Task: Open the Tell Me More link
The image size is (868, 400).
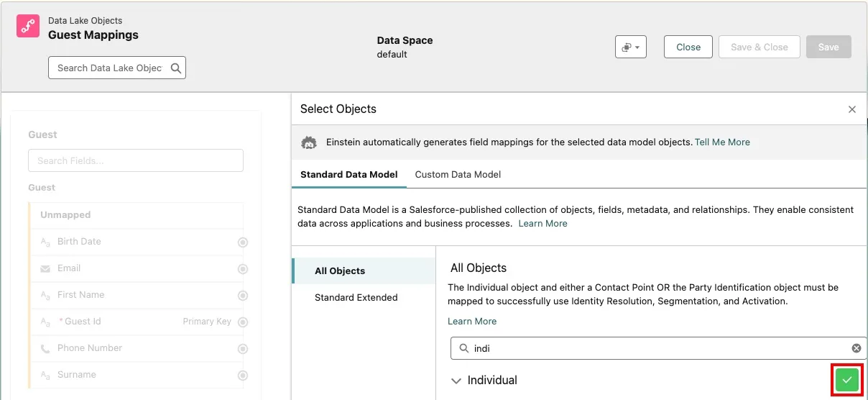Action: click(x=722, y=142)
